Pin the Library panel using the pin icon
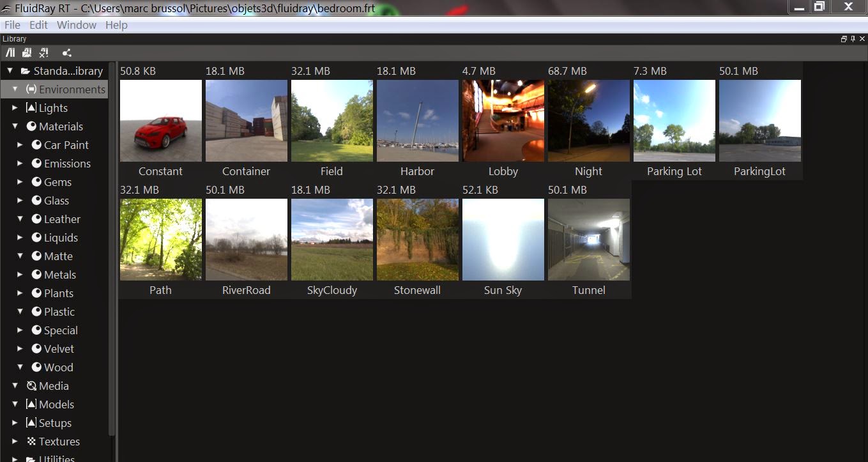The width and height of the screenshot is (868, 462). pyautogui.click(x=853, y=39)
